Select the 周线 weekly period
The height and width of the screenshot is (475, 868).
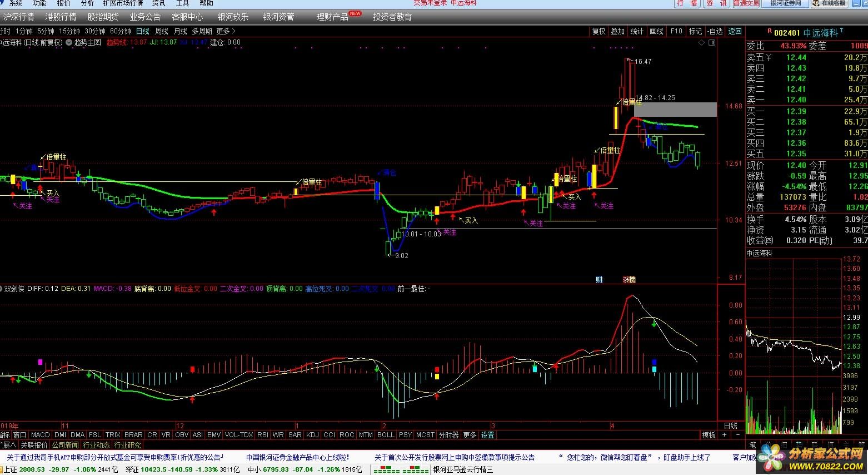click(162, 31)
